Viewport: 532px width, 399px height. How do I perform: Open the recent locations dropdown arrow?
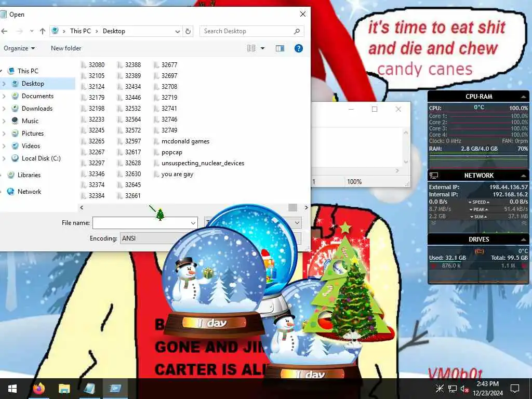[32, 31]
